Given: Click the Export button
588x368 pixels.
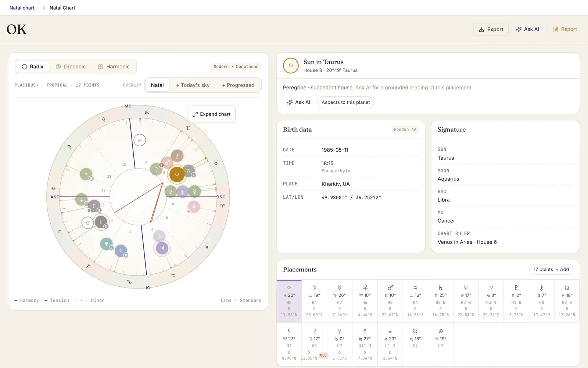Looking at the screenshot, I should tap(491, 29).
